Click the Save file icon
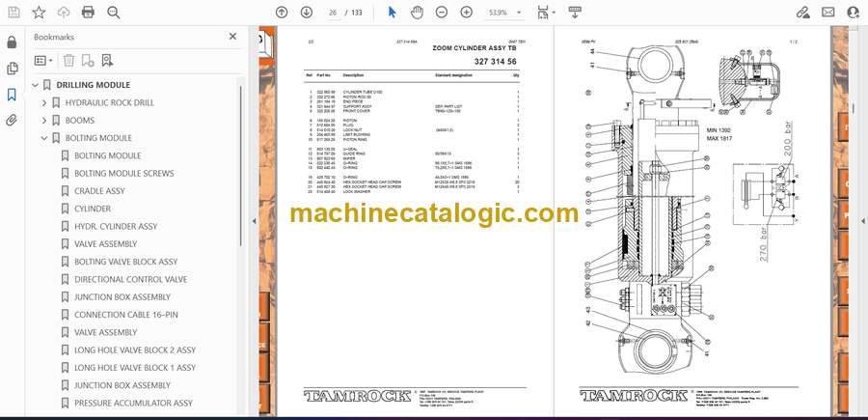Image resolution: width=868 pixels, height=420 pixels. pos(14,13)
